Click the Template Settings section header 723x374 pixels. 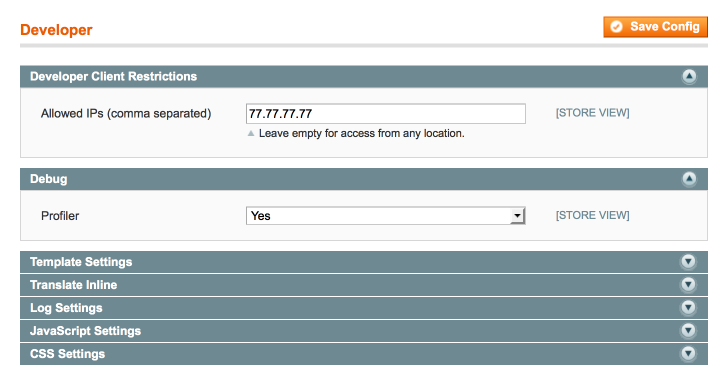pos(364,262)
